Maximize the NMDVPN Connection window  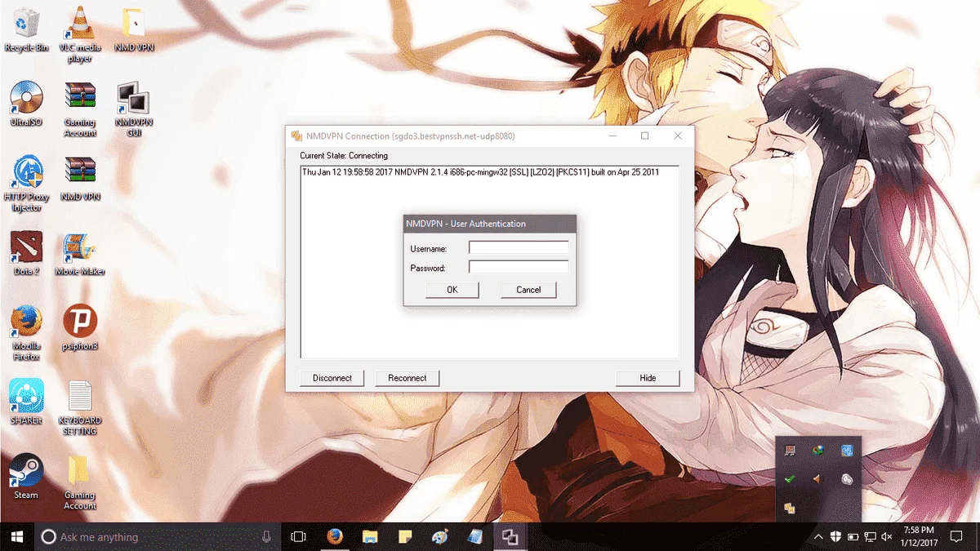644,136
